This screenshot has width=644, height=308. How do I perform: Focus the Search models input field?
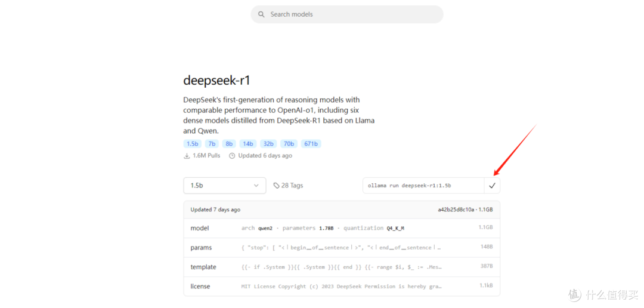347,14
